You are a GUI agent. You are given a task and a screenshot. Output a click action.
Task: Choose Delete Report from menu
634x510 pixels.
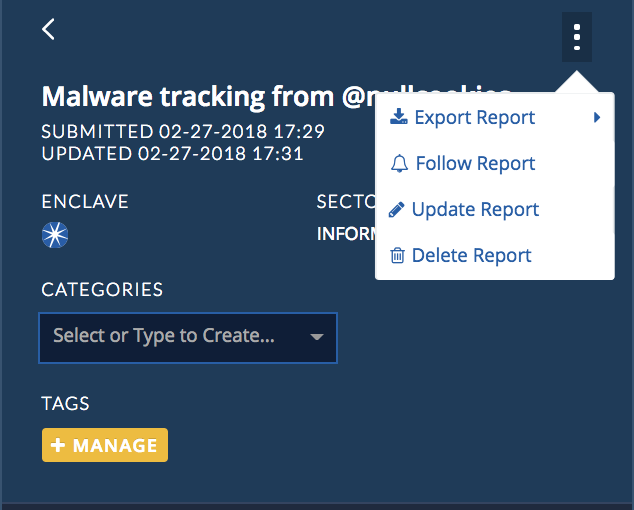tap(471, 256)
